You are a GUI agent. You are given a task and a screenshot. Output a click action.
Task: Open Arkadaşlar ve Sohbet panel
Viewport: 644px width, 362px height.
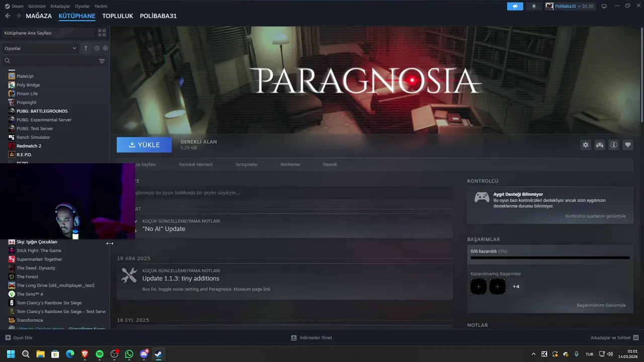(614, 338)
